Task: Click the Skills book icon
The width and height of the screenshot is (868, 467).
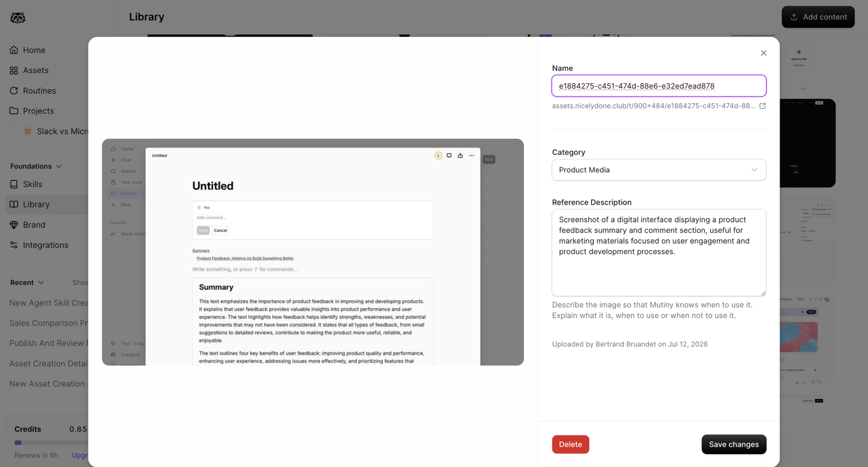Action: point(14,184)
